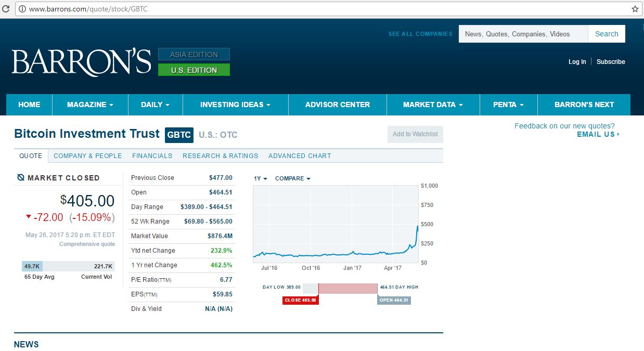
Task: Click the Previous Close value $477.00
Action: tap(221, 178)
